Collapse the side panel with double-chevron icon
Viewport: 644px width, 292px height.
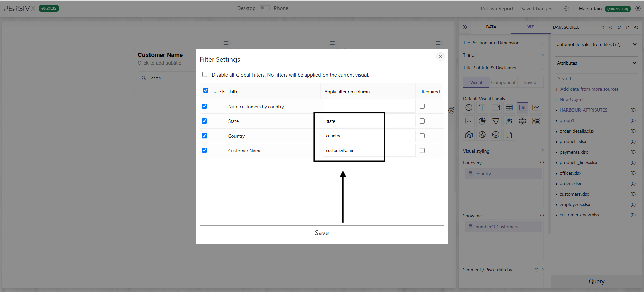pos(465,27)
